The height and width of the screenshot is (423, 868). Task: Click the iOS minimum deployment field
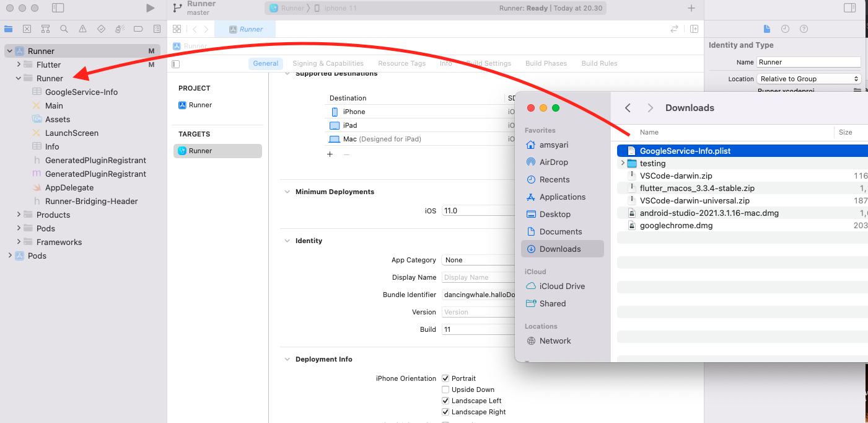[x=477, y=211]
